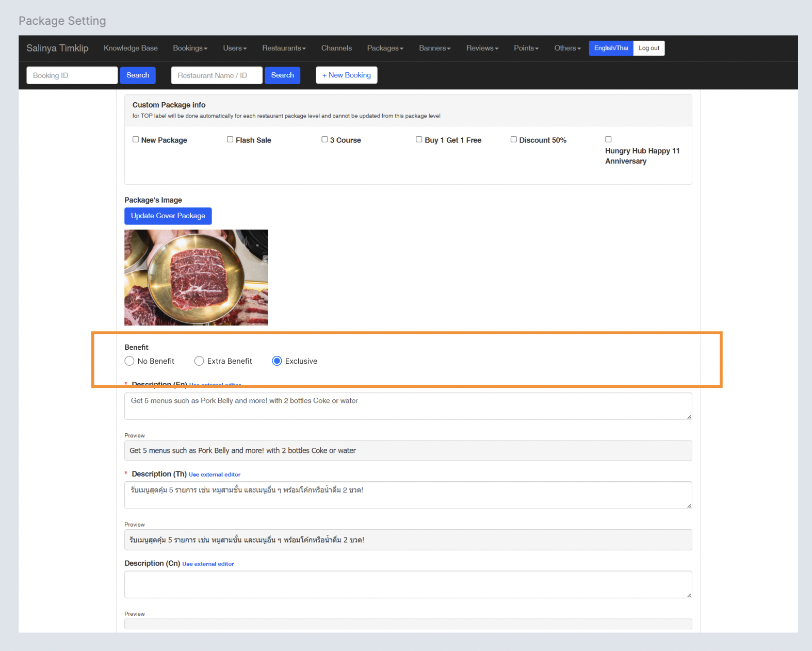This screenshot has width=812, height=651.
Task: Click the + New Booking button
Action: [x=346, y=75]
